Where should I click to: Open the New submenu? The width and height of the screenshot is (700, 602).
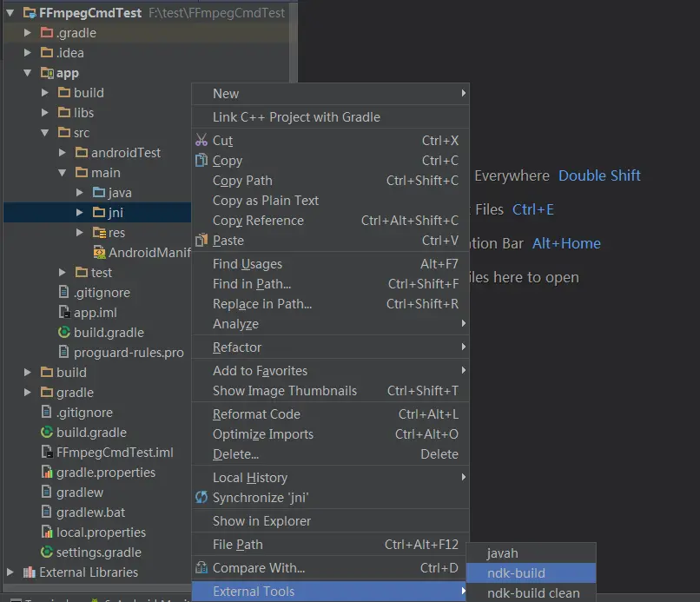coord(330,93)
